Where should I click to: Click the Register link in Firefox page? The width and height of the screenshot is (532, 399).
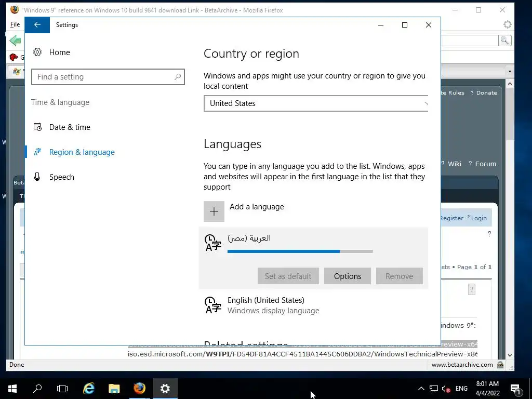[x=452, y=218]
